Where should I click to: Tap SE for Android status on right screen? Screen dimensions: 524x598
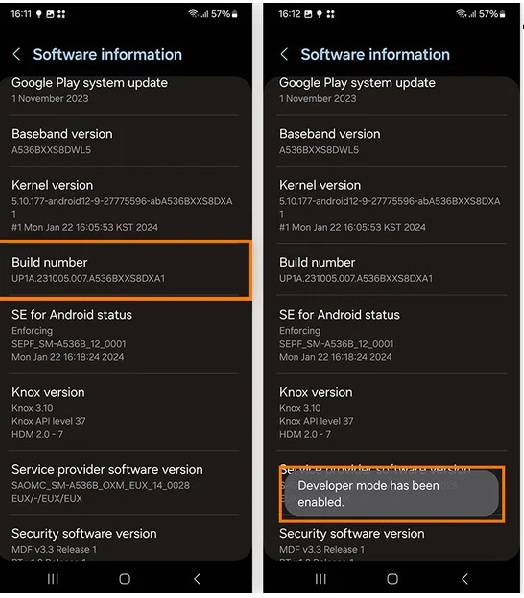(x=392, y=335)
